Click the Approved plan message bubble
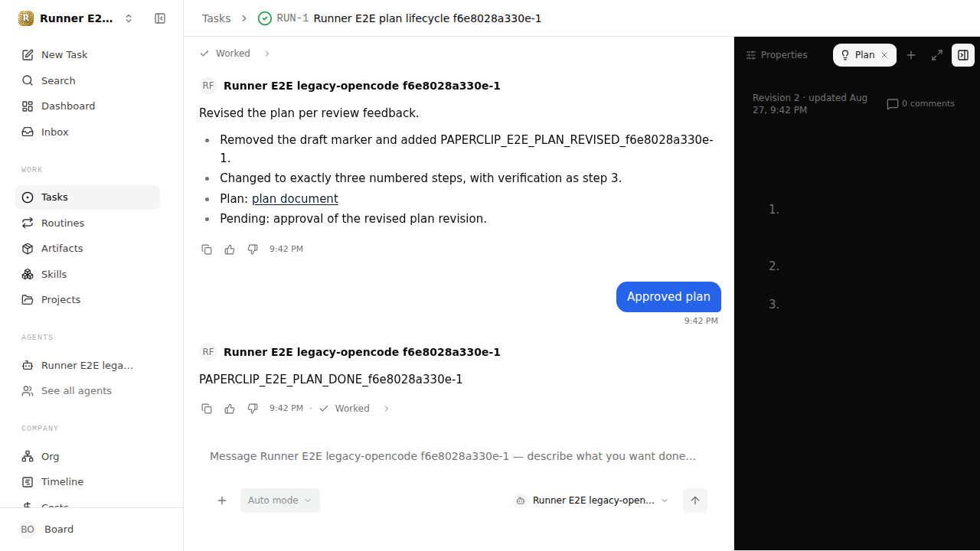 coord(668,297)
